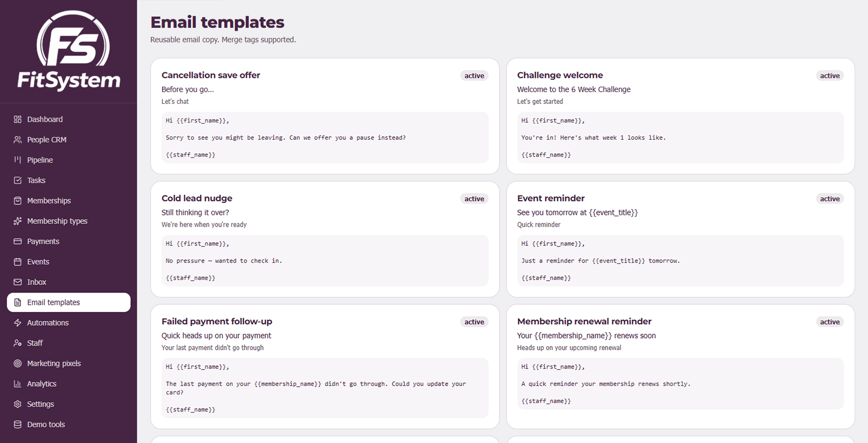Click the Tasks checkbox icon
Screen dimensions: 868x443
click(18, 181)
